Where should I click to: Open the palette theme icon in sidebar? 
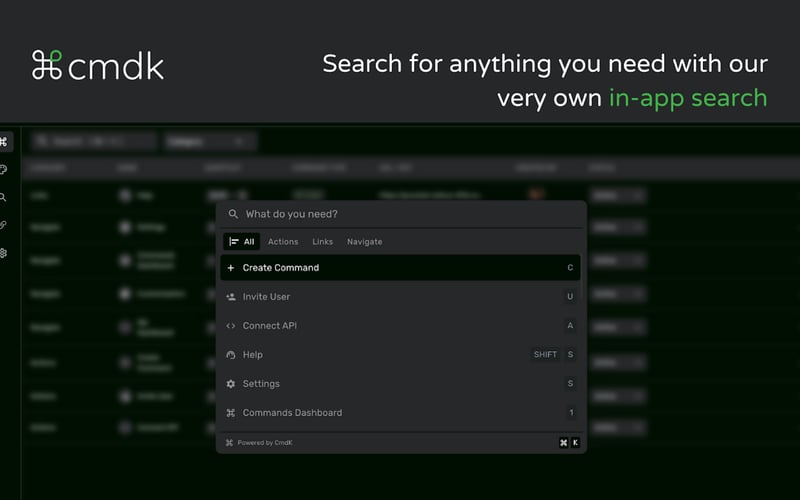tap(3, 169)
